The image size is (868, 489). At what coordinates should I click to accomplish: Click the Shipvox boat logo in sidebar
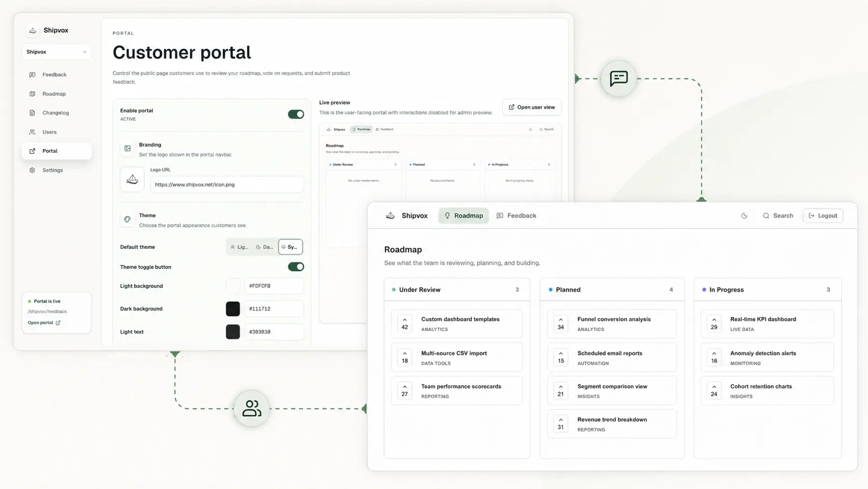pos(33,31)
